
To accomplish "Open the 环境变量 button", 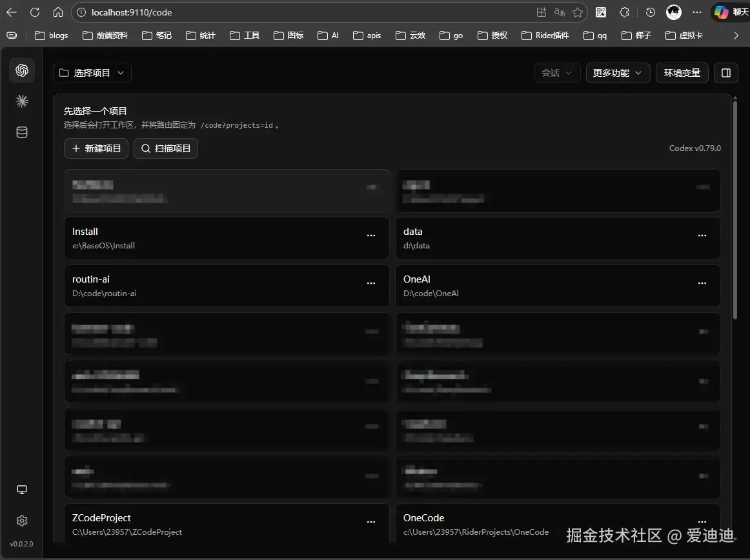I will coord(682,73).
